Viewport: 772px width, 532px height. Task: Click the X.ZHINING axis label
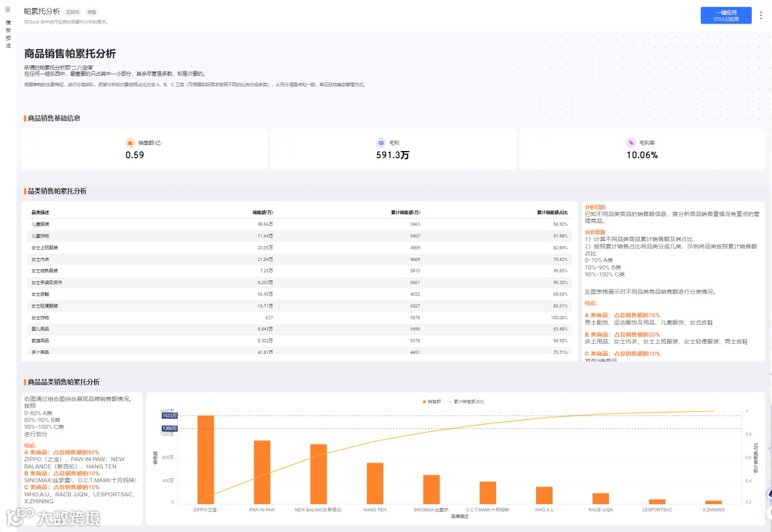[x=713, y=510]
